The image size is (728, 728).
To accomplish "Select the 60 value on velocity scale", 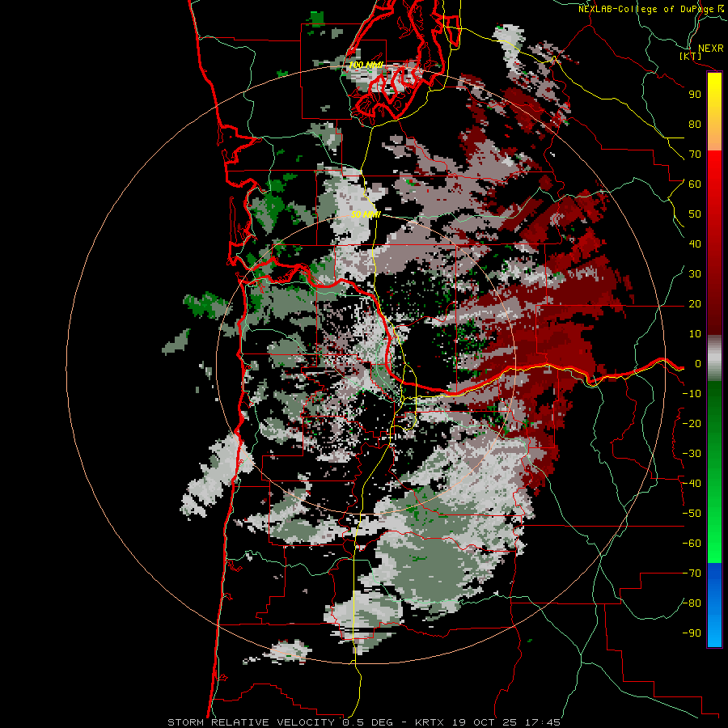I will [x=695, y=184].
